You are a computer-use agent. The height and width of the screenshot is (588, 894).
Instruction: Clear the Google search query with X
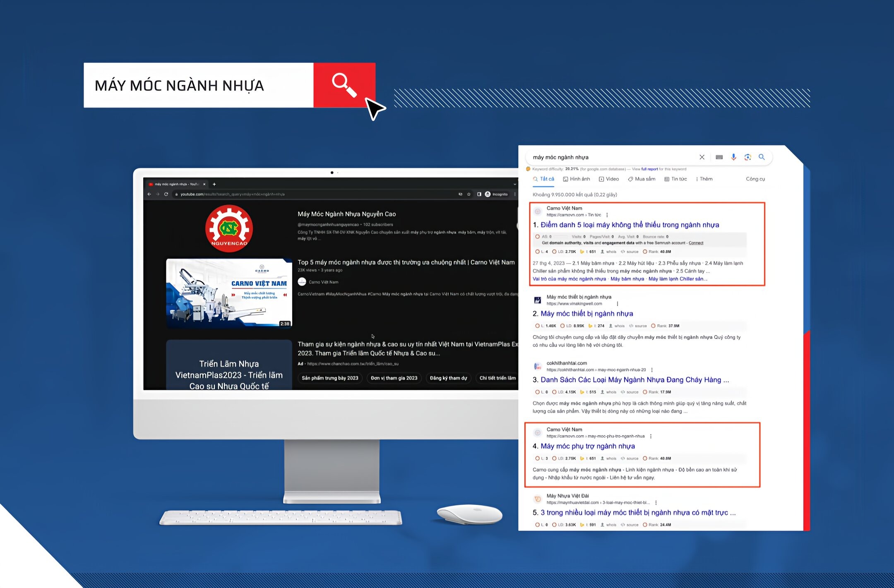coord(702,157)
